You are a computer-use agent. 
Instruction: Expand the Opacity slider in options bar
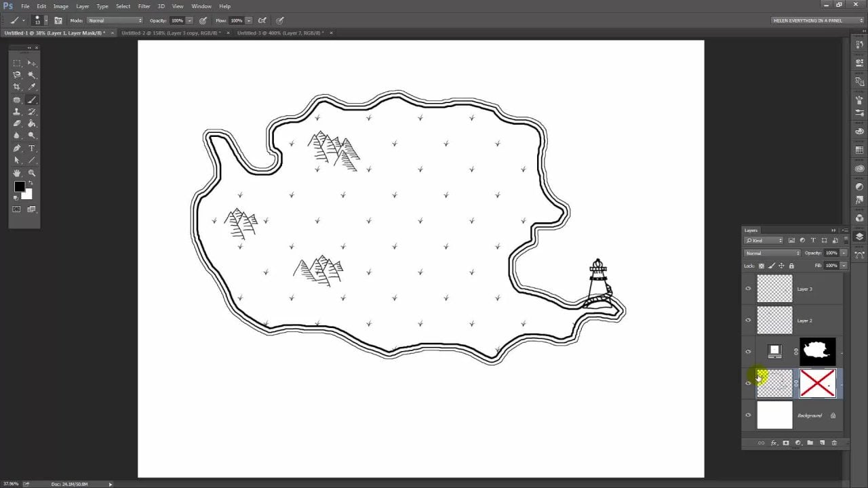tap(189, 20)
